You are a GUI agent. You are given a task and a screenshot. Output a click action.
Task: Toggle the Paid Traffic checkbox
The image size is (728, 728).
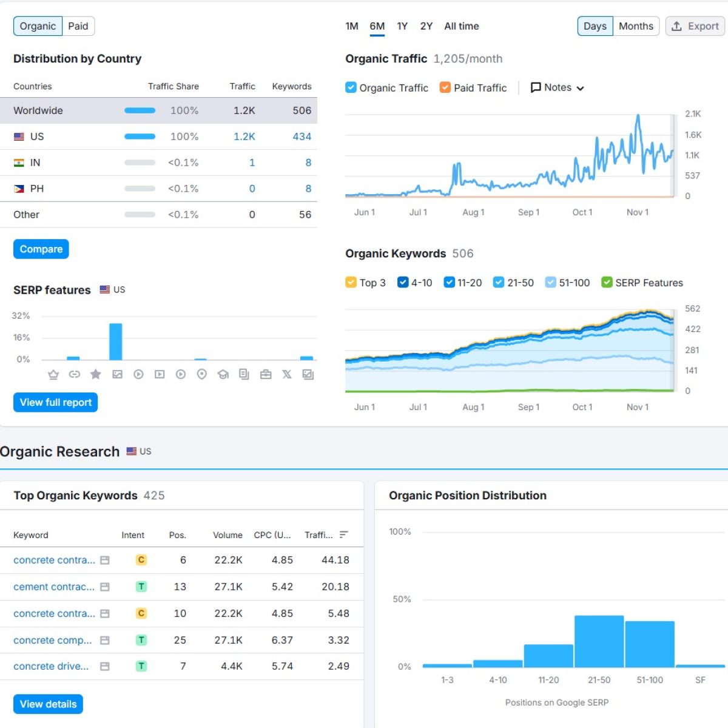click(445, 87)
